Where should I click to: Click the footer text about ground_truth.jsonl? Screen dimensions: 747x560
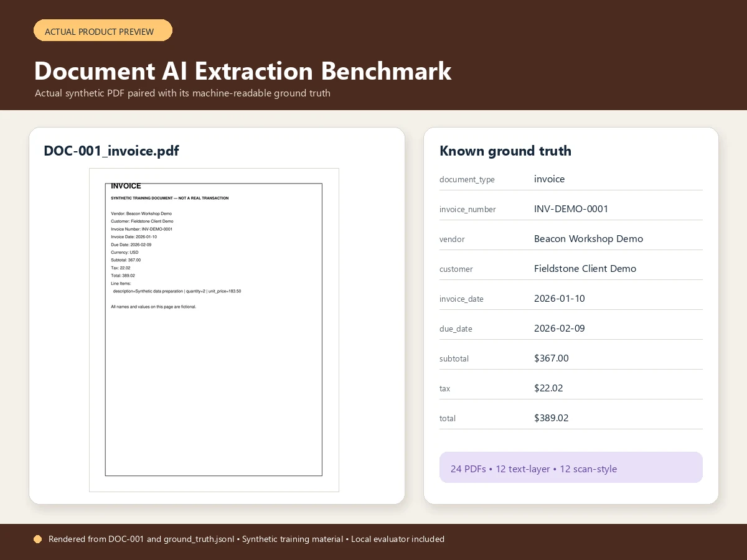[x=247, y=539]
